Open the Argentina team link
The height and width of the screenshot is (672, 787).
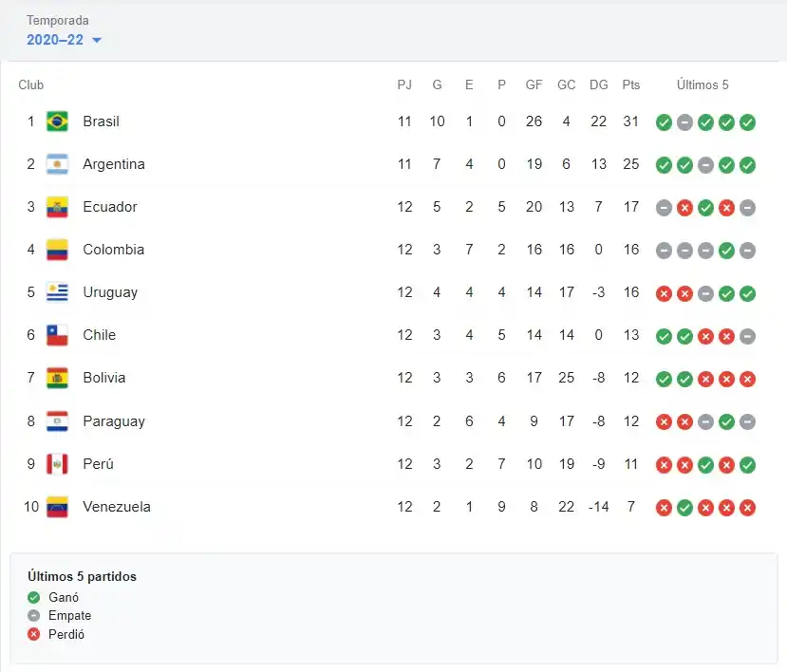(114, 164)
